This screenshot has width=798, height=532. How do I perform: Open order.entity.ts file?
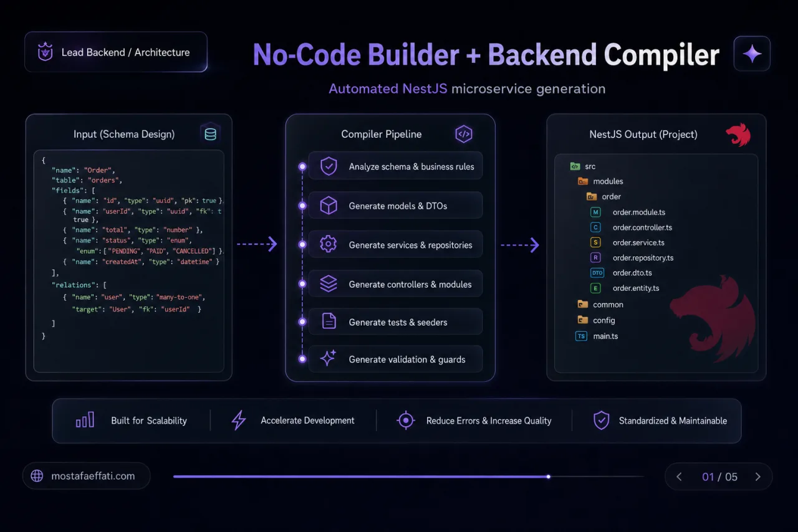point(636,288)
